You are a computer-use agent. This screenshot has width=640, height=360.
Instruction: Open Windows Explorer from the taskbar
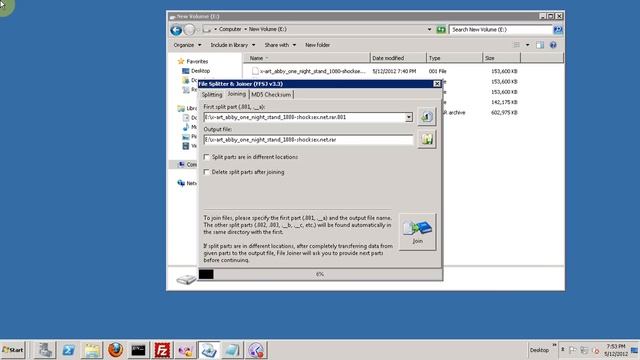click(92, 350)
